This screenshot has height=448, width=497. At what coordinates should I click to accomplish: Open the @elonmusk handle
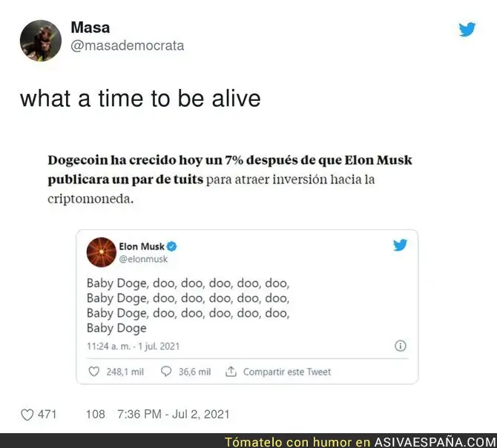[x=143, y=259]
